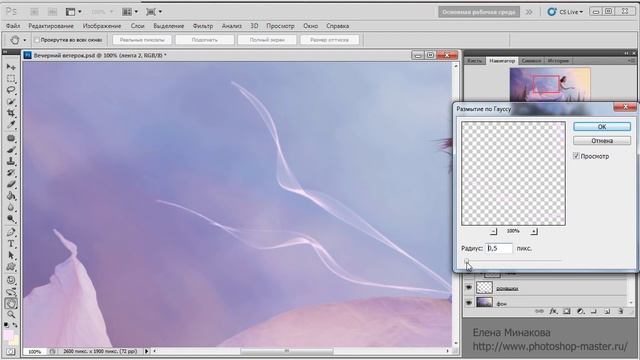Open the Файл menu
Image resolution: width=640 pixels, height=360 pixels.
click(x=13, y=26)
